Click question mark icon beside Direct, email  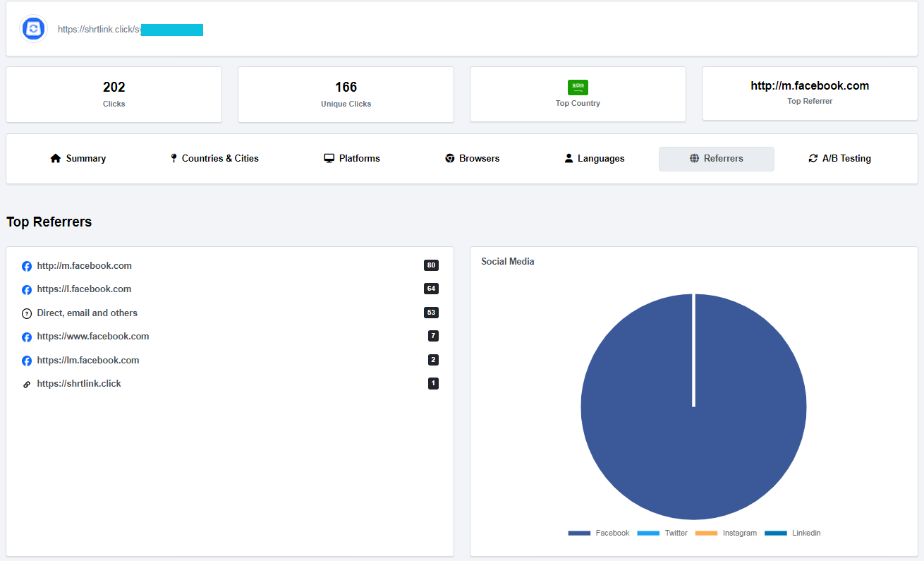tap(27, 313)
